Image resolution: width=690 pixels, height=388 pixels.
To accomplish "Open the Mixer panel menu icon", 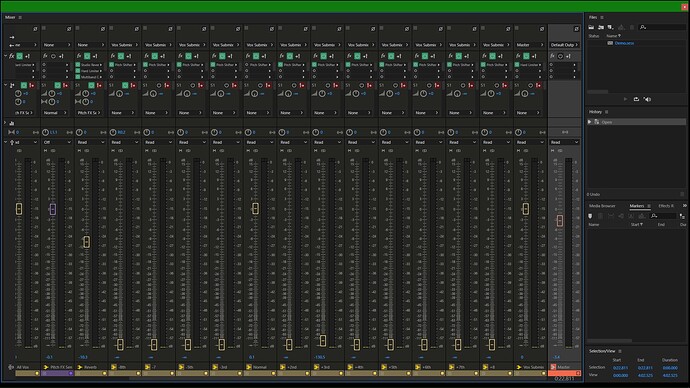I will click(x=20, y=18).
